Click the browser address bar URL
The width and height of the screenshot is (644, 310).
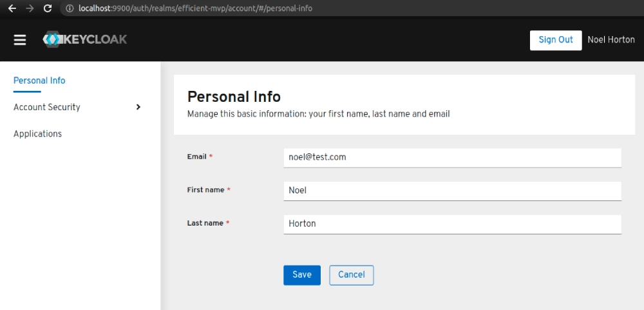[x=196, y=8]
